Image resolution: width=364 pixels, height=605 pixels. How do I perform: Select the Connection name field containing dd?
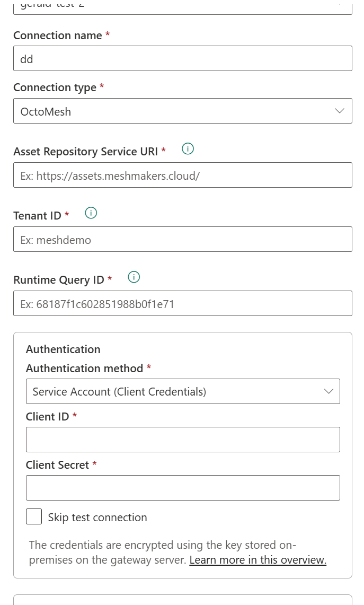[183, 58]
